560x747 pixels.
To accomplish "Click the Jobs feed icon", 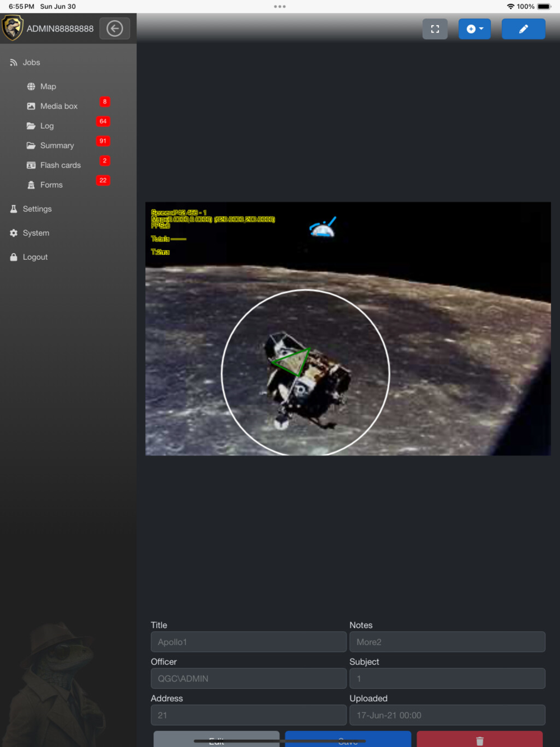I will [13, 63].
